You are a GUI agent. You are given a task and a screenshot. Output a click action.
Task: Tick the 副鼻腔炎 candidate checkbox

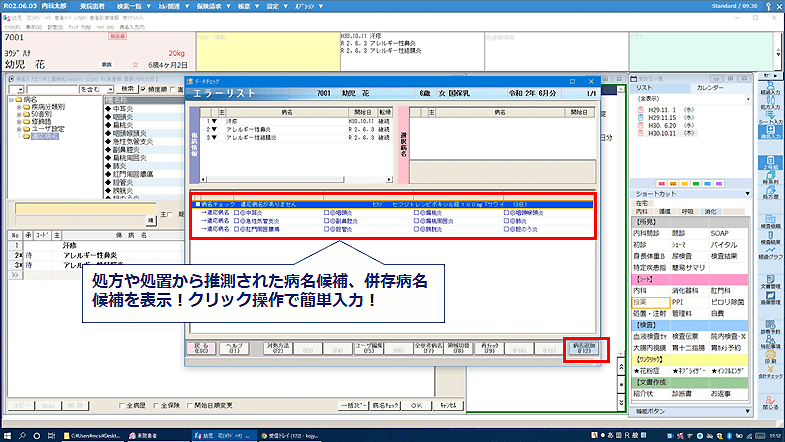tap(327, 221)
